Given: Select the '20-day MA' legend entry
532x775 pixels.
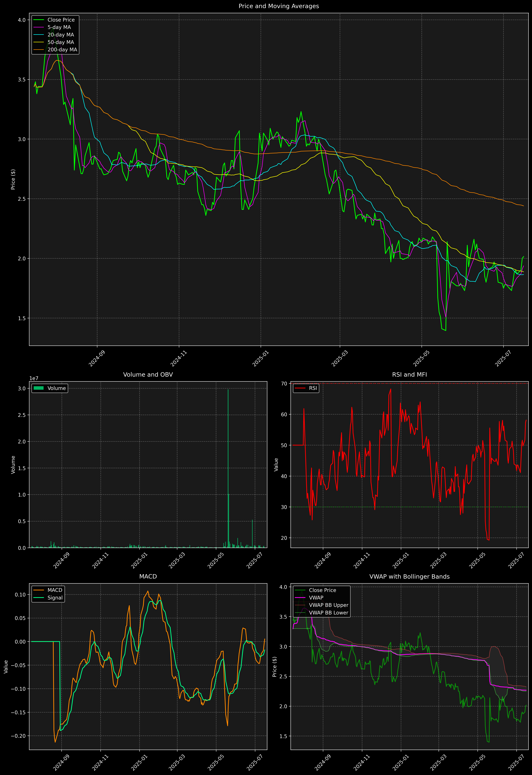Looking at the screenshot, I should (61, 35).
